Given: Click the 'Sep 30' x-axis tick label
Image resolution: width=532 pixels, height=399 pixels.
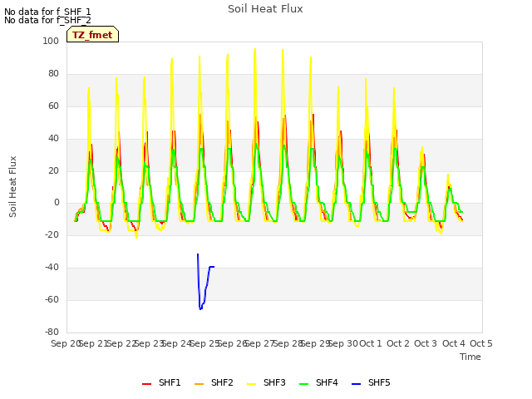Looking at the screenshot, I should (343, 343).
